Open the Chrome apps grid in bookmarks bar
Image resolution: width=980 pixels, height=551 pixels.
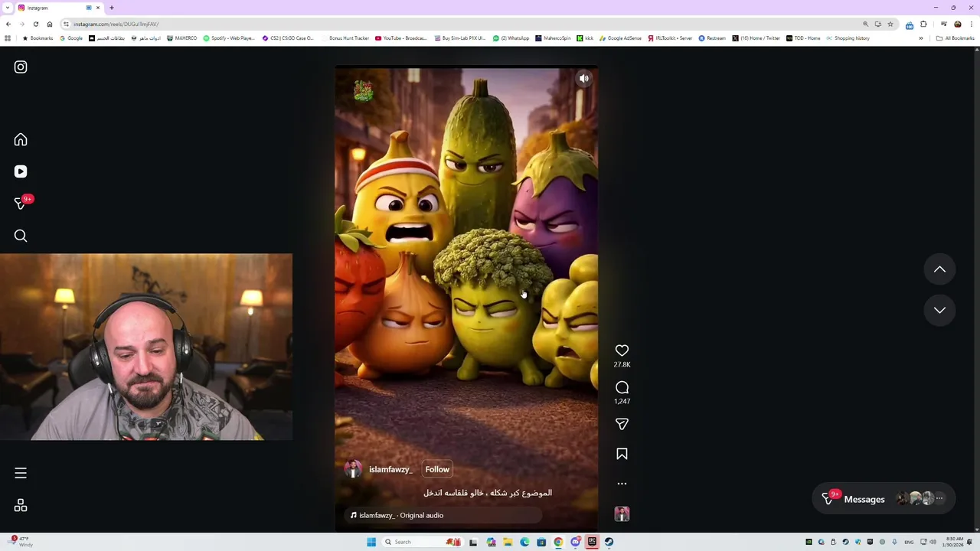[x=8, y=38]
